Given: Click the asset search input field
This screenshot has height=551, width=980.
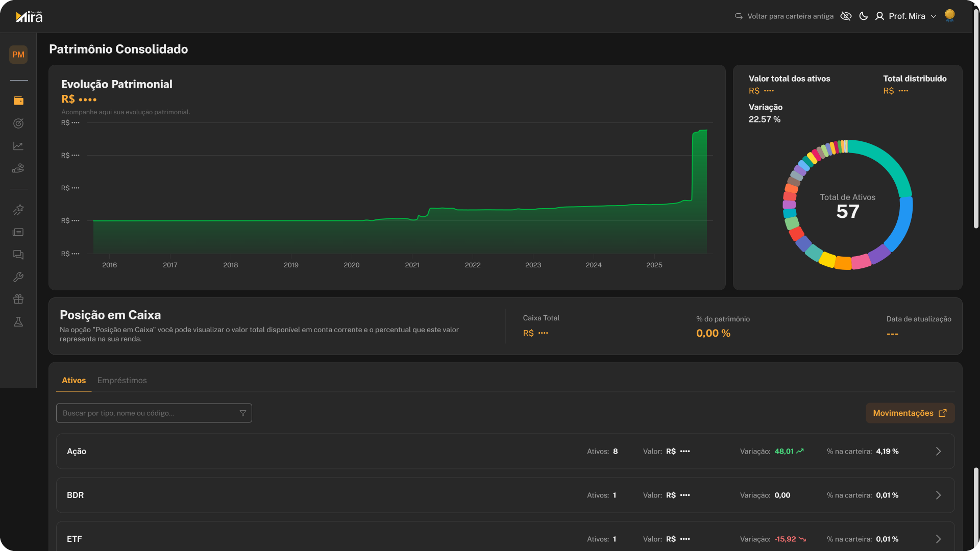Looking at the screenshot, I should click(x=148, y=413).
